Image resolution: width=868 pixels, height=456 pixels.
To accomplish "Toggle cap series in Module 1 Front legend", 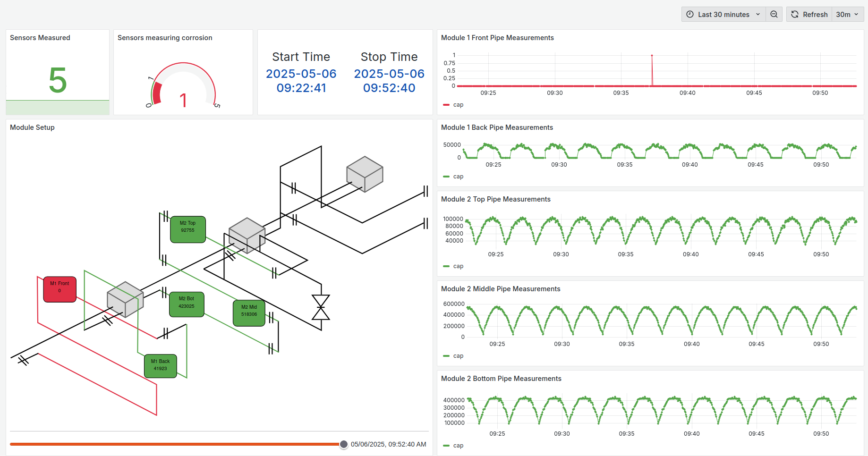I will [x=458, y=105].
